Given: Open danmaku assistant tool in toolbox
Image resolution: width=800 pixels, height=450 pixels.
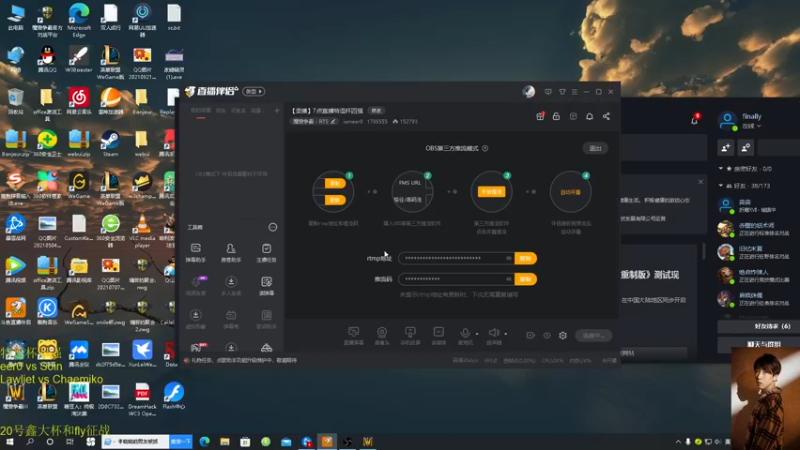Looking at the screenshot, I should click(196, 253).
